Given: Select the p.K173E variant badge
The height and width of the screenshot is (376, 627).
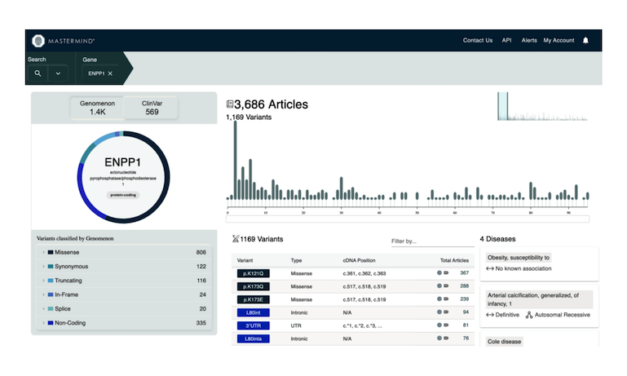Looking at the screenshot, I should coord(253,300).
